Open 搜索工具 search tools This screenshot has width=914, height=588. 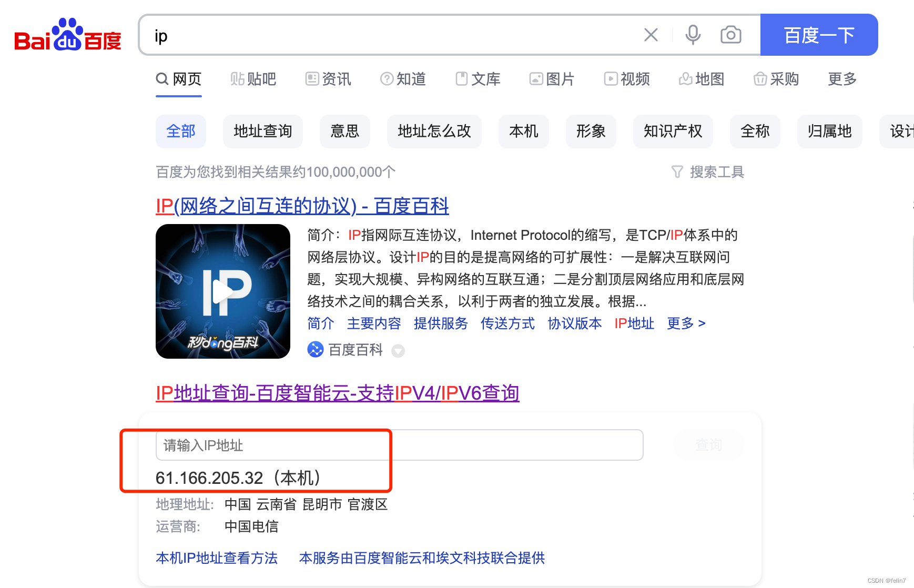(x=708, y=172)
